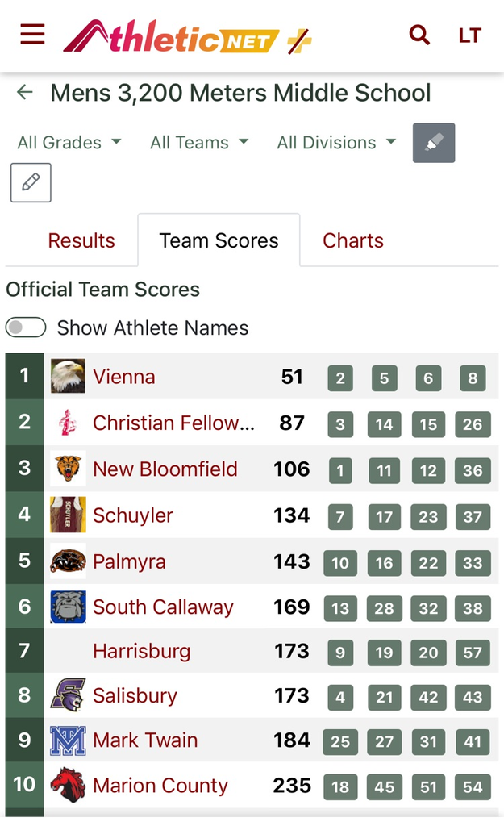Screen dimensions: 504x826
Task: Open the All Teams dropdown
Action: click(199, 143)
